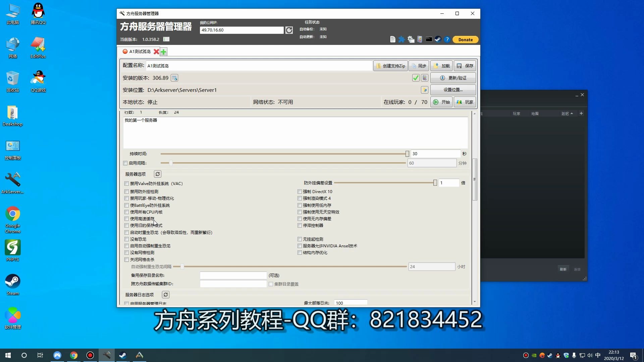Click the refresh icon next to 安装的版本

coord(174,78)
